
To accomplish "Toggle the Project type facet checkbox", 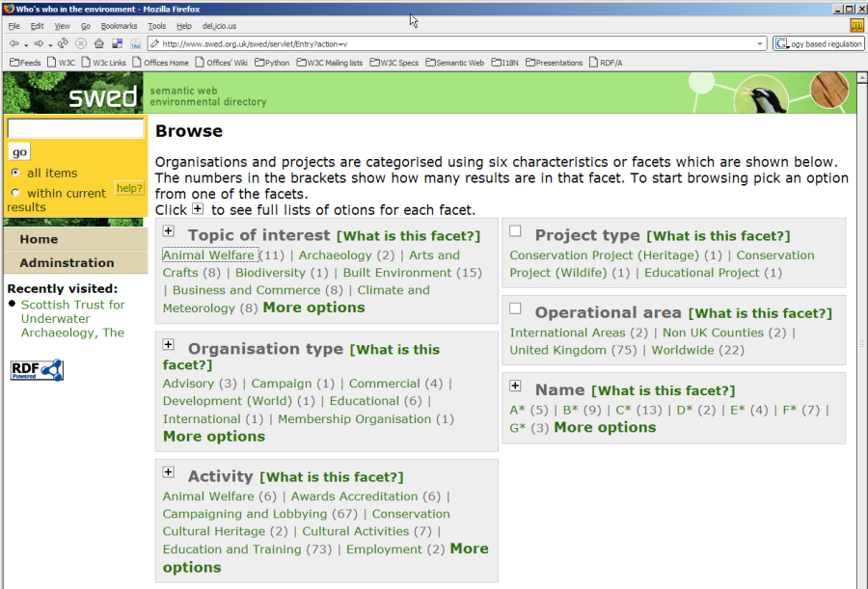I will (x=515, y=231).
